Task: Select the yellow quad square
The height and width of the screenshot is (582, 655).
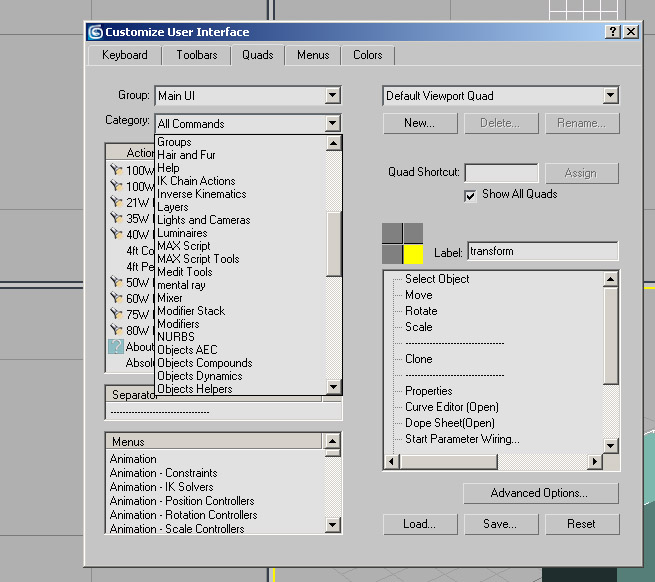Action: click(413, 254)
